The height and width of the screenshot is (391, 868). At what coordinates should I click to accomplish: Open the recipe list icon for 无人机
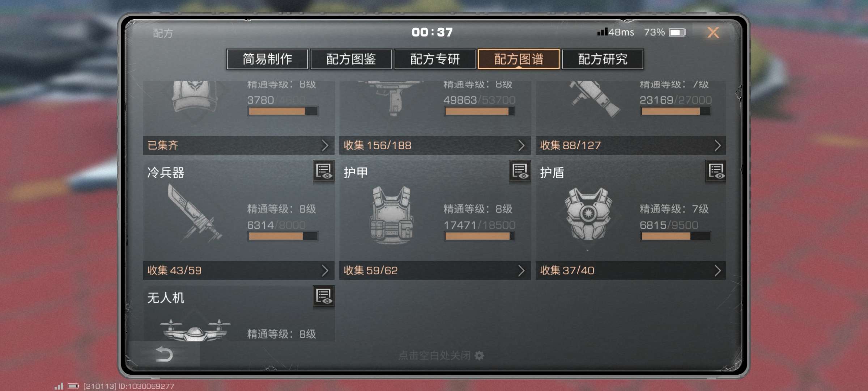(324, 296)
